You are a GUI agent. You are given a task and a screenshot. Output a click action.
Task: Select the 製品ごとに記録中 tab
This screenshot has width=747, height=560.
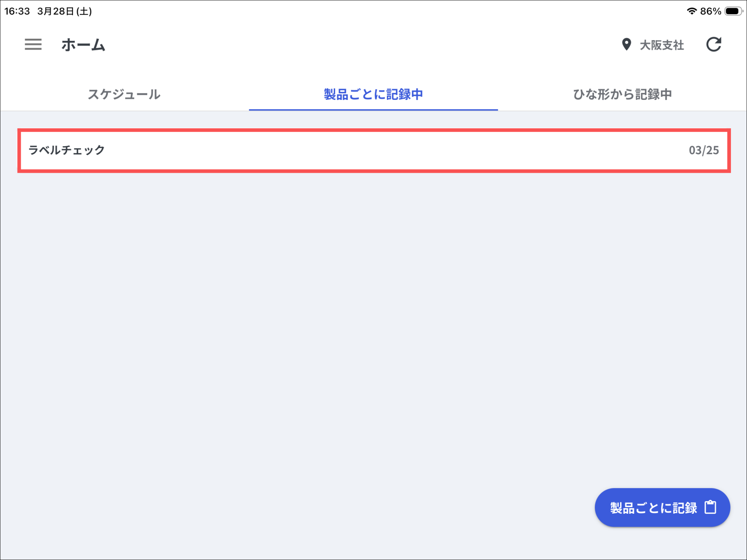point(373,94)
